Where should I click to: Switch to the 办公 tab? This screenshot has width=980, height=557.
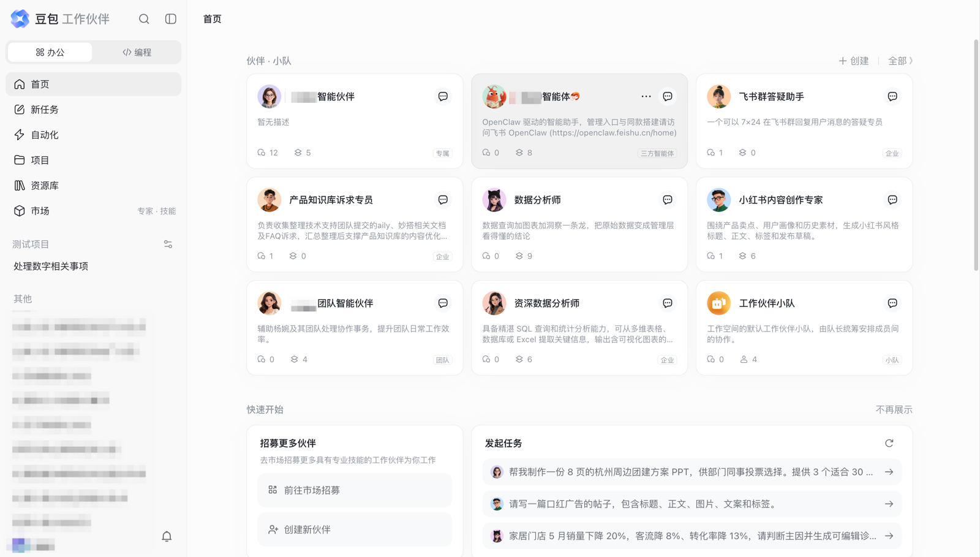click(x=50, y=52)
